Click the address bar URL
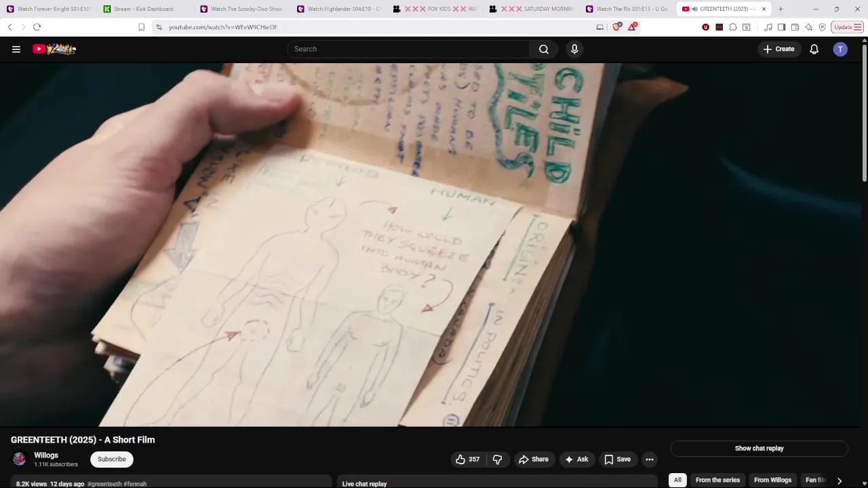 (223, 27)
